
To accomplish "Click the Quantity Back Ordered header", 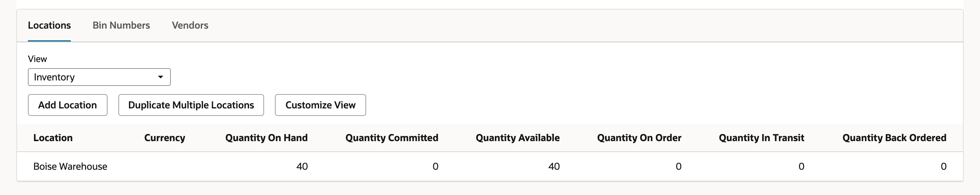I will (x=894, y=138).
